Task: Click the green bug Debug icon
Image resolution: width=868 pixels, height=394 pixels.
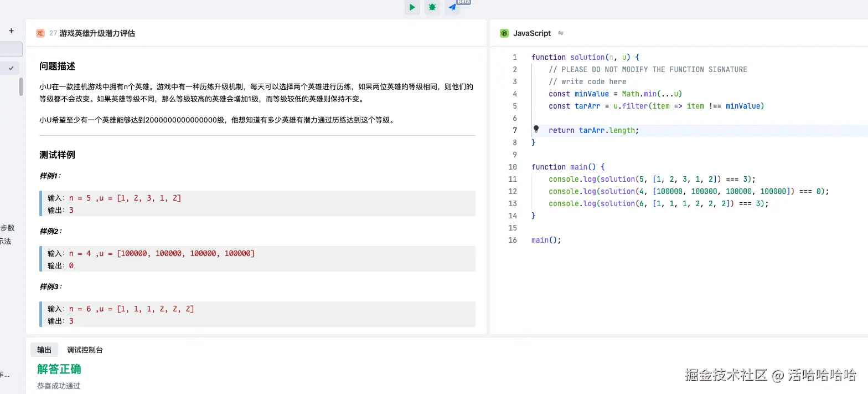Action: (x=432, y=7)
